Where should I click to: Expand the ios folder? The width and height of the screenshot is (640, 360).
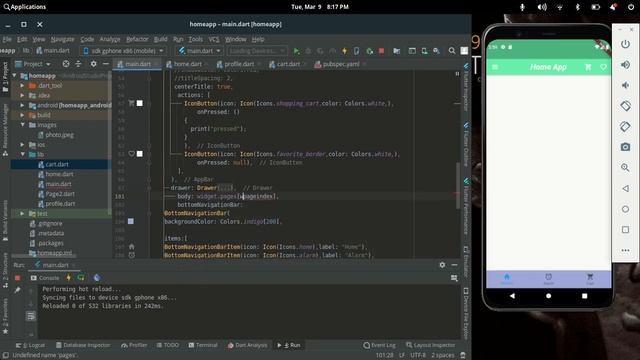22,144
